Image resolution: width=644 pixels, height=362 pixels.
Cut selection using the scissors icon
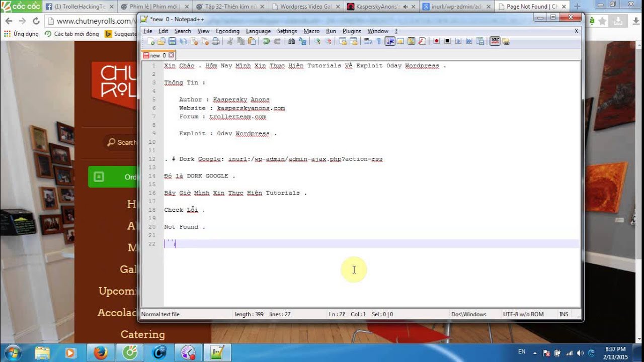230,41
